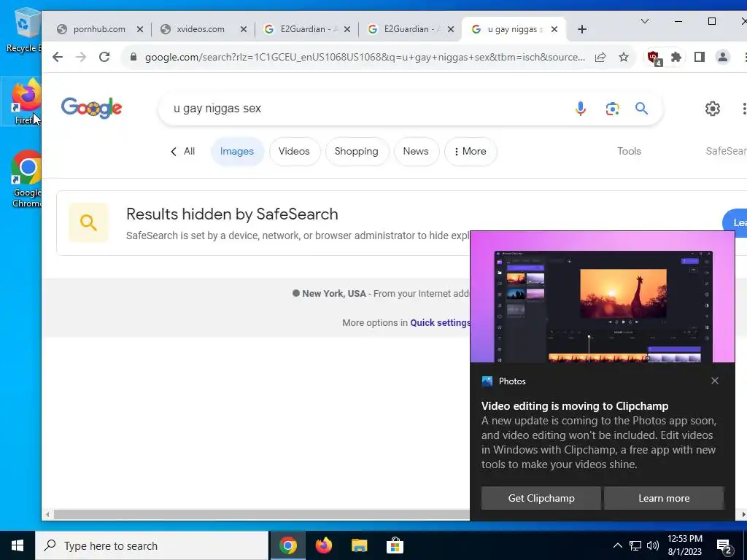Click the Get Clipchamp button
The height and width of the screenshot is (560, 747).
pos(541,498)
